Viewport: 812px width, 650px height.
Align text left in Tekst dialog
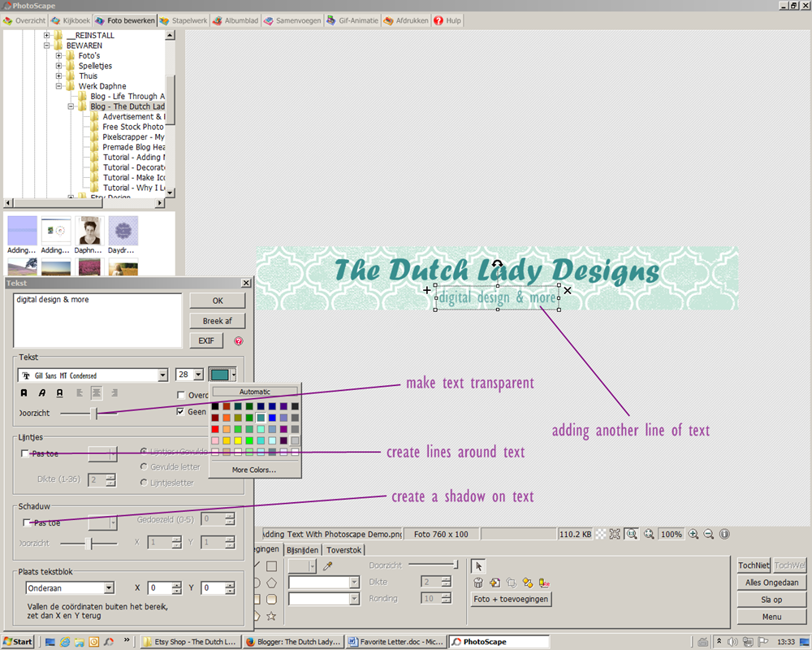tap(80, 393)
